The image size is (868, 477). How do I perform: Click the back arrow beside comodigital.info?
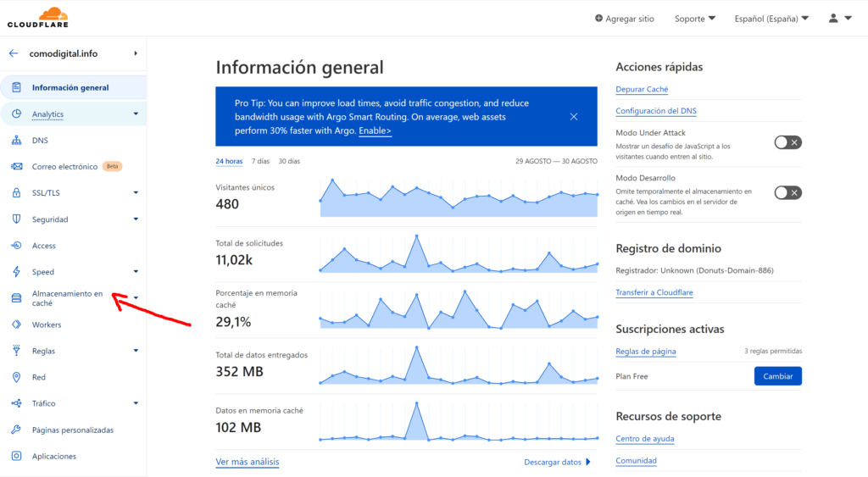tap(14, 53)
